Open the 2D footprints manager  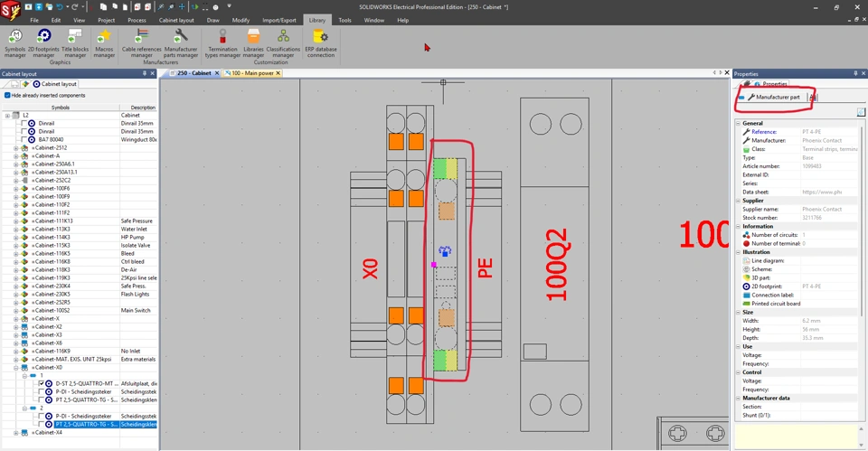43,43
